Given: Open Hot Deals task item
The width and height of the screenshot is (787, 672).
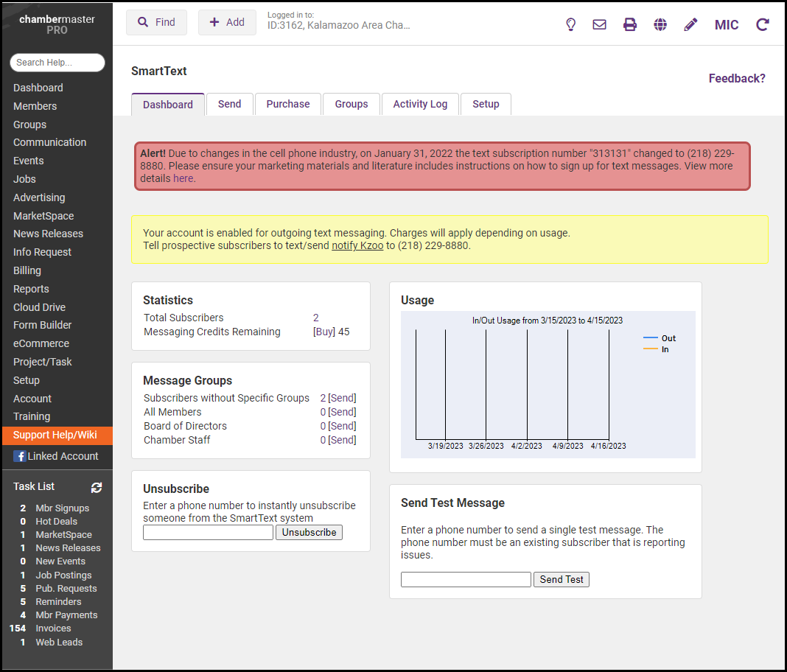Looking at the screenshot, I should tap(56, 522).
